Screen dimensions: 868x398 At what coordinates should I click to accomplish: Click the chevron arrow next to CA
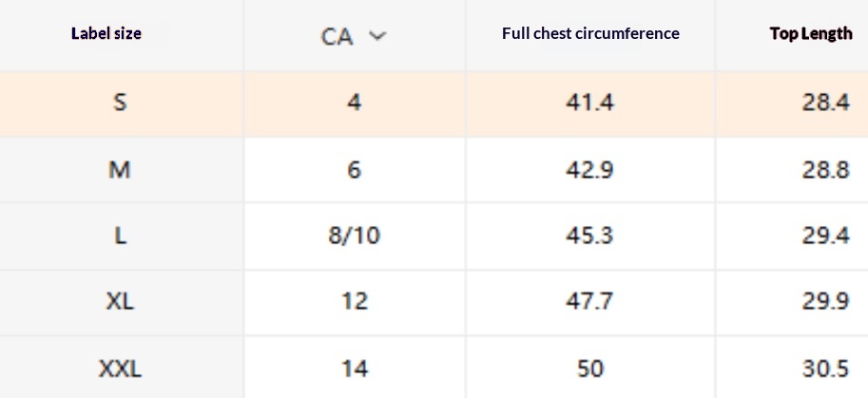point(377,36)
